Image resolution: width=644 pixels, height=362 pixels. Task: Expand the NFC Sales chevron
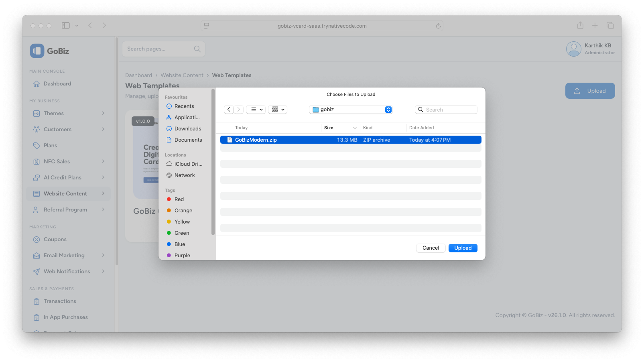click(103, 161)
